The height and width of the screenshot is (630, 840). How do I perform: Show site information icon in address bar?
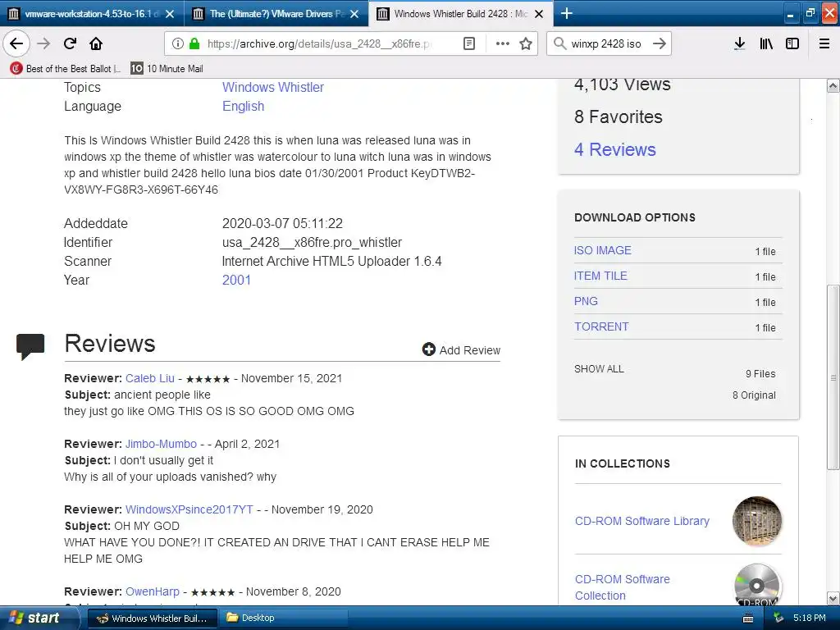pos(178,43)
